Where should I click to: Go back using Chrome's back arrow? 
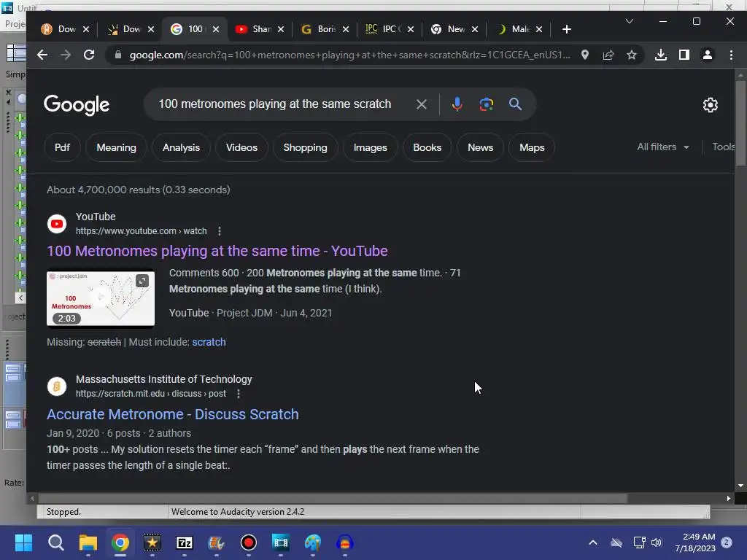pyautogui.click(x=42, y=55)
